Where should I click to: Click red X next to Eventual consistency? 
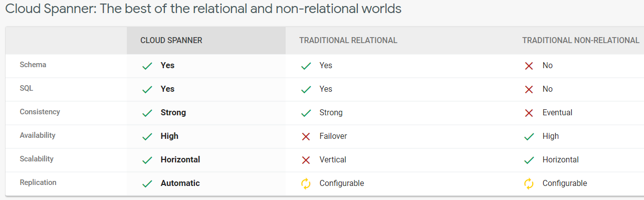529,113
